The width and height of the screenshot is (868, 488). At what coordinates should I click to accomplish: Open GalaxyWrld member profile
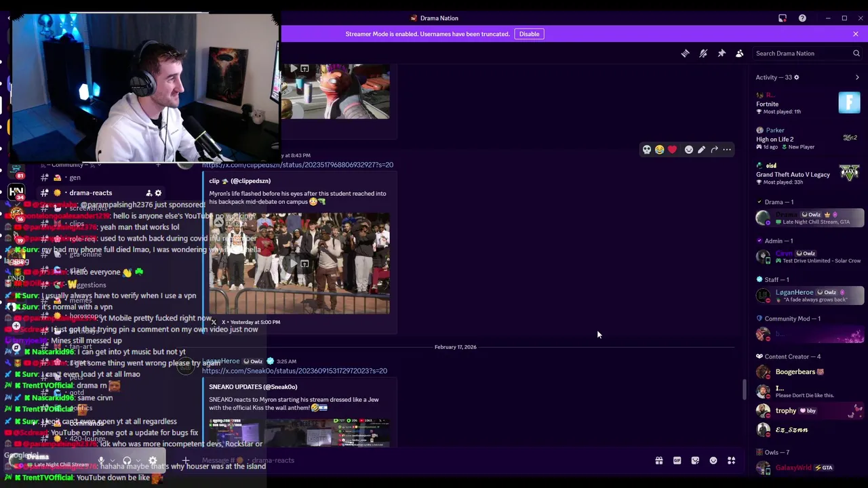pyautogui.click(x=808, y=468)
